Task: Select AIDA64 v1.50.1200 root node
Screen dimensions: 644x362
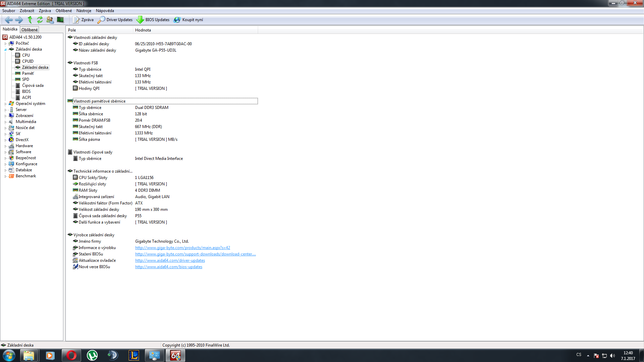Action: 25,37
